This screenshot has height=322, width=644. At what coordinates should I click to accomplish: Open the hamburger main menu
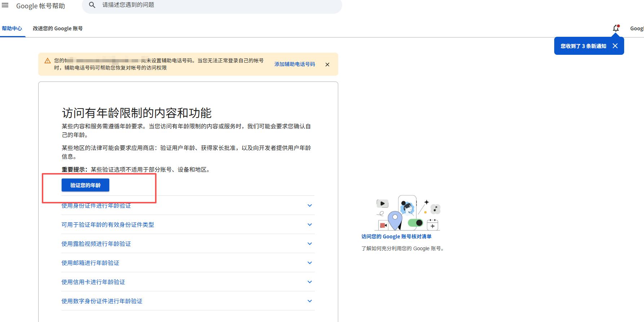(5, 5)
